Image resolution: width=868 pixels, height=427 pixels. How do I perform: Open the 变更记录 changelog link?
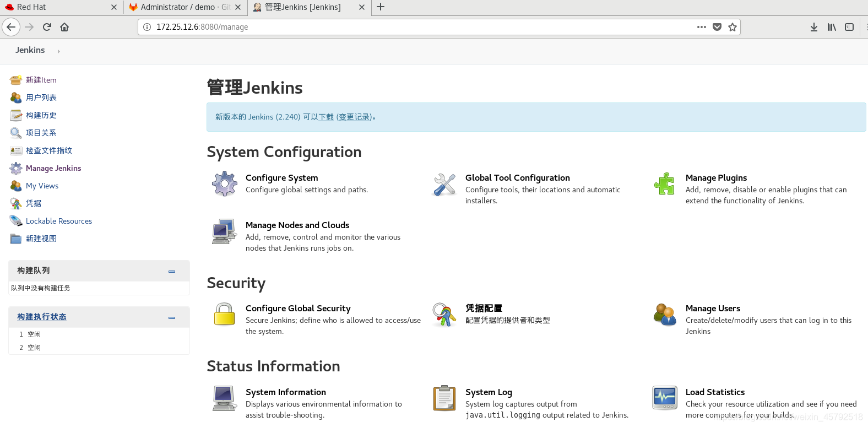[x=354, y=117]
